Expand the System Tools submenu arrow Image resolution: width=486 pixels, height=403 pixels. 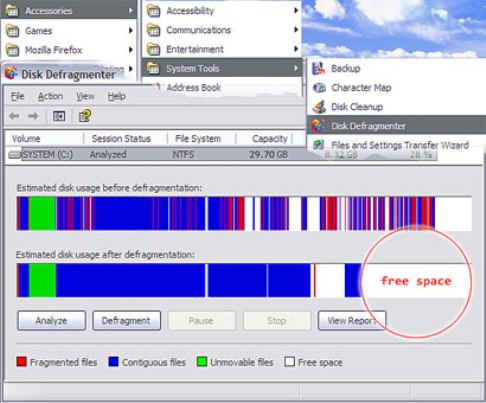[296, 68]
